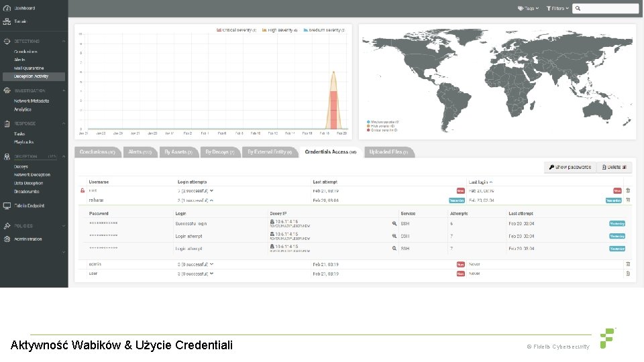The image size is (644, 362).
Task: Toggle Critical severity series in chart legend
Action: [x=236, y=30]
